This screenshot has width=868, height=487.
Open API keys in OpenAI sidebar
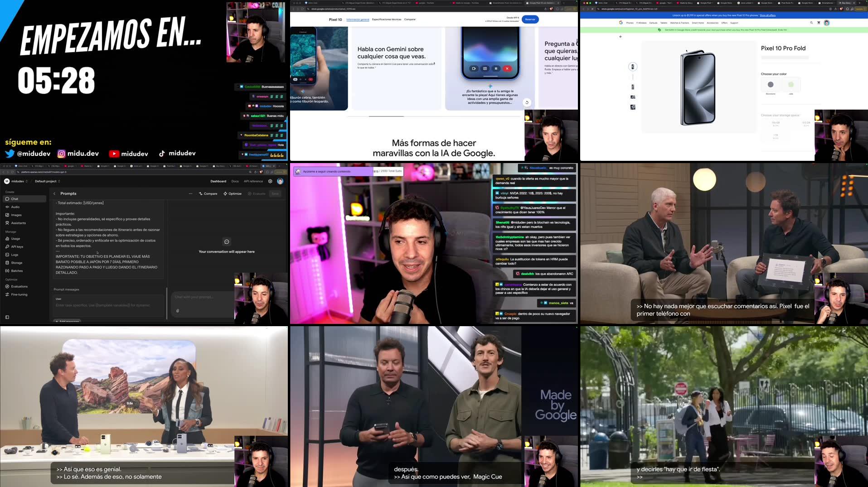[x=25, y=247]
